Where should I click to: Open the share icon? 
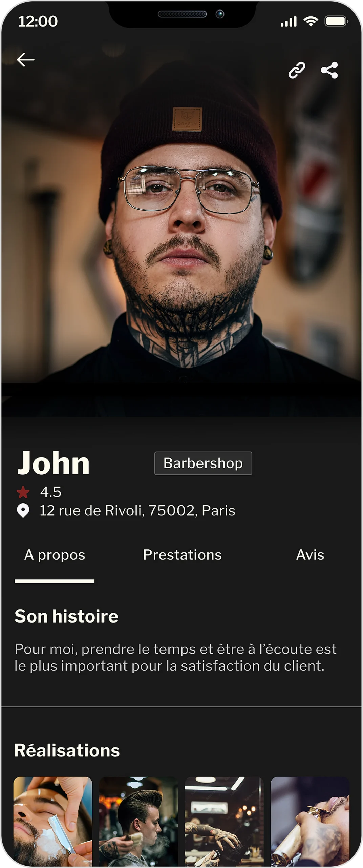pos(329,70)
